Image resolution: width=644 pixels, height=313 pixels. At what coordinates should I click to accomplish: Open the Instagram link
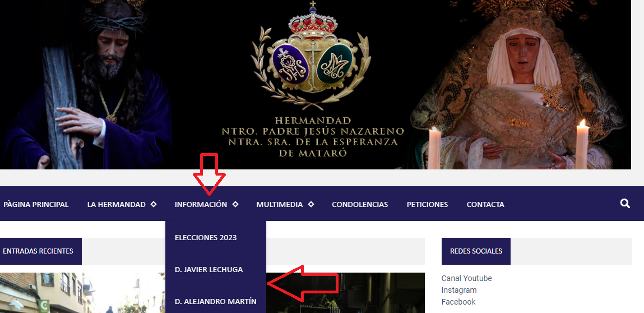(x=459, y=290)
